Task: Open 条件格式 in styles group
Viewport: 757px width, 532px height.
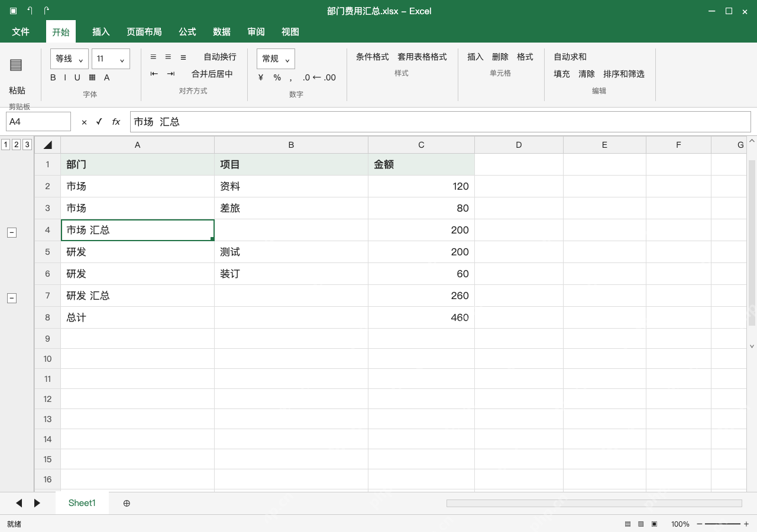Action: tap(373, 57)
